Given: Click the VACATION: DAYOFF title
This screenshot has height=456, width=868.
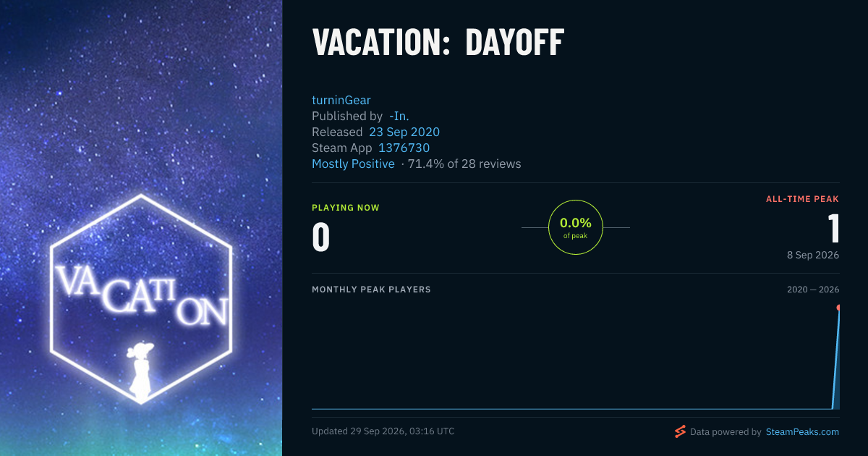Looking at the screenshot, I should (438, 43).
